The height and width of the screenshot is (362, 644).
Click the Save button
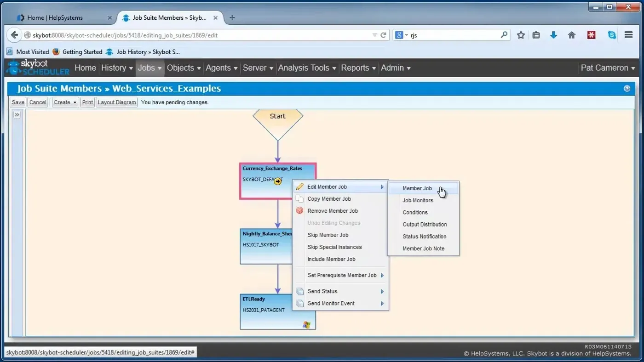pos(18,102)
